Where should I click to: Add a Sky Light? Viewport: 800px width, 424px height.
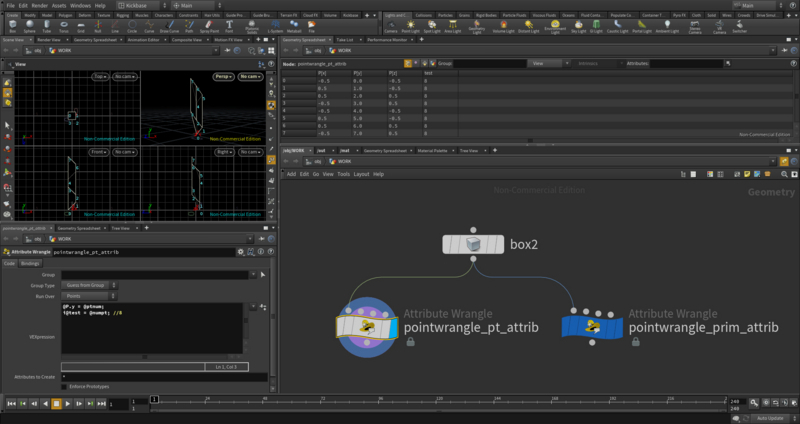(579, 26)
